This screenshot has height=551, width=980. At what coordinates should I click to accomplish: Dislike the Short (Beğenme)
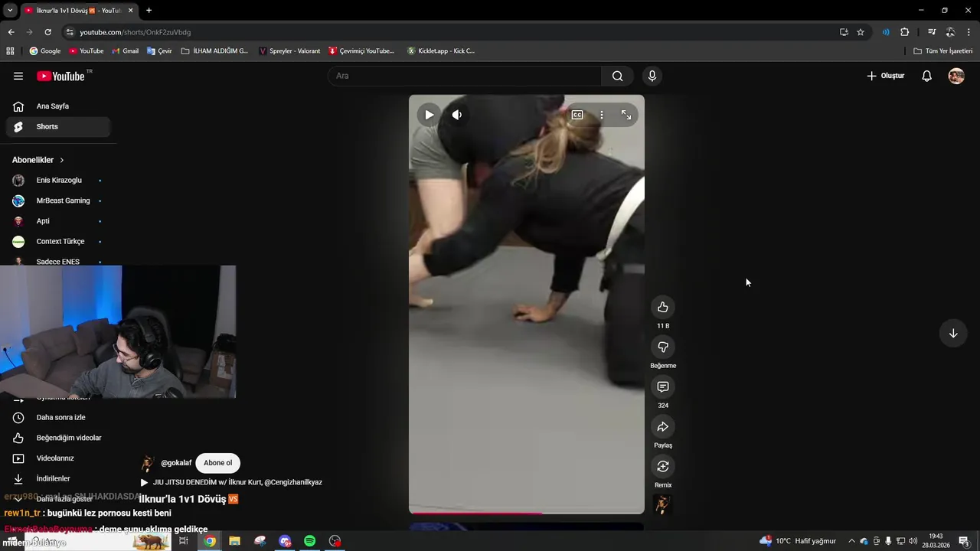663,347
